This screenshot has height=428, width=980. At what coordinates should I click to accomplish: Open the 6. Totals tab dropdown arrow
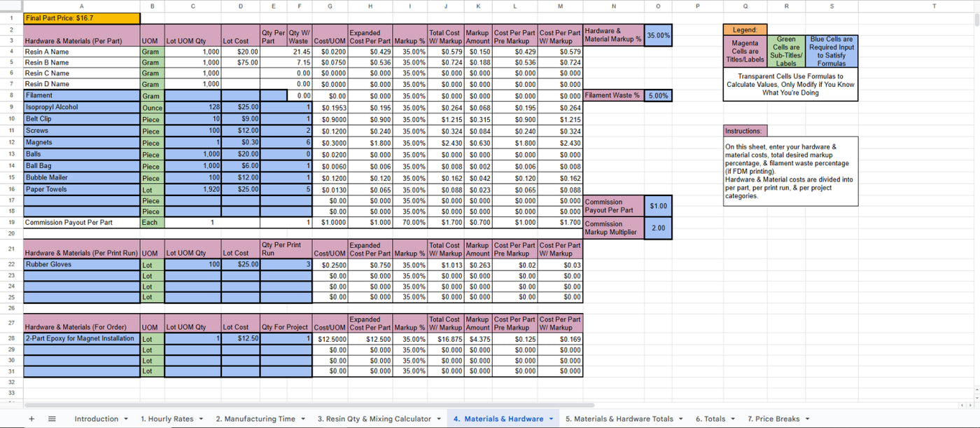733,419
